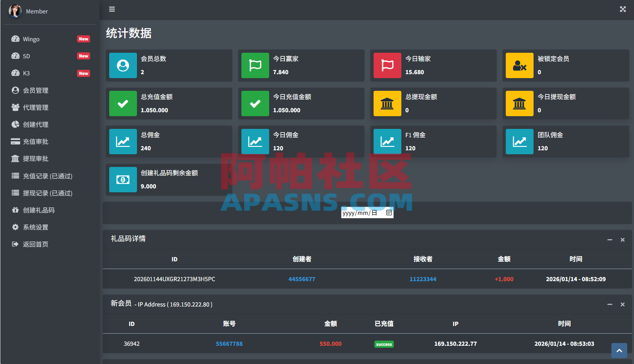Open the Wingo menu item
The image size is (634, 364).
(50, 39)
